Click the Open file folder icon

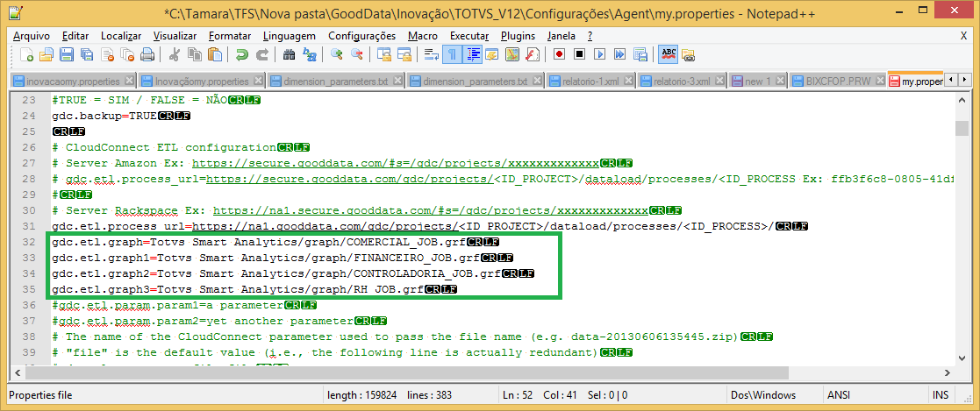(x=47, y=54)
